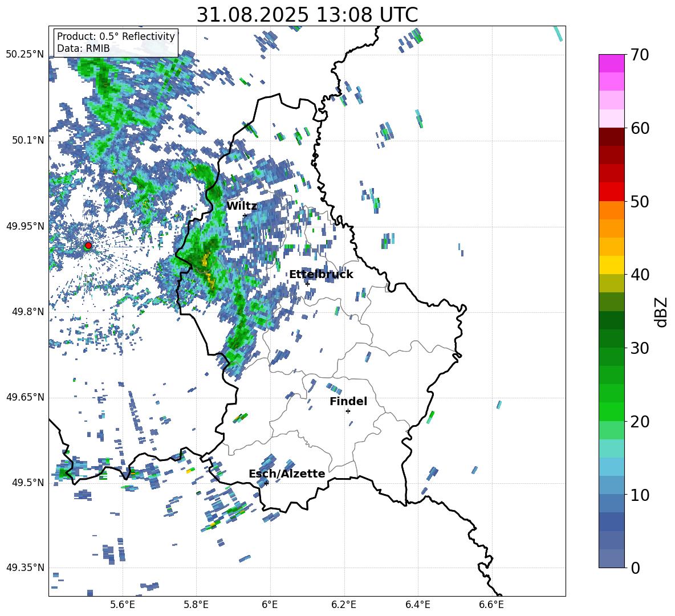
Task: Click the Esch/Alzette city label
Action: pyautogui.click(x=287, y=474)
